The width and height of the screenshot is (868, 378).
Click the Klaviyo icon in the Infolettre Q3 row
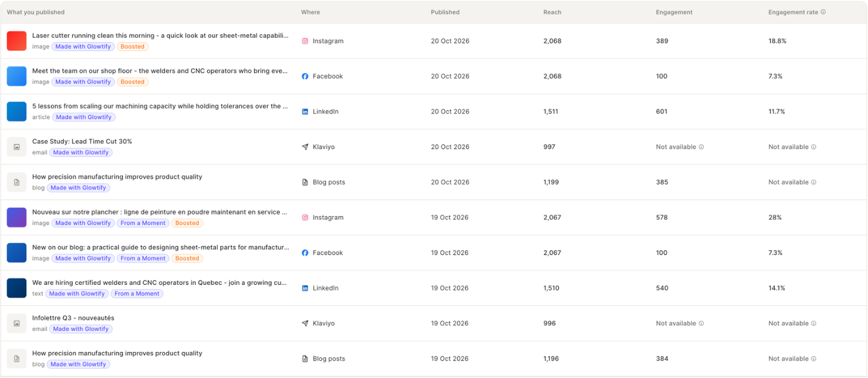(x=305, y=323)
